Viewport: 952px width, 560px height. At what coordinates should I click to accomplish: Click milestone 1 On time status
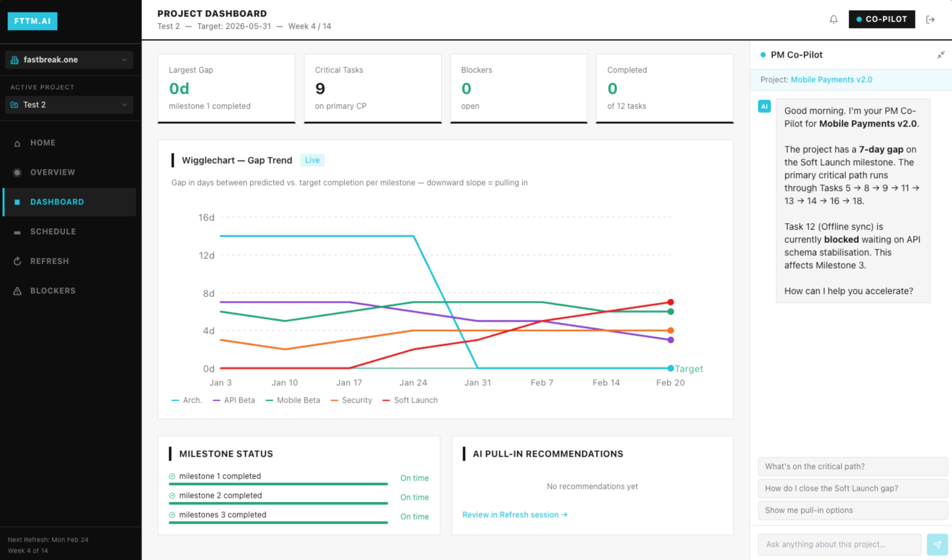pyautogui.click(x=415, y=478)
